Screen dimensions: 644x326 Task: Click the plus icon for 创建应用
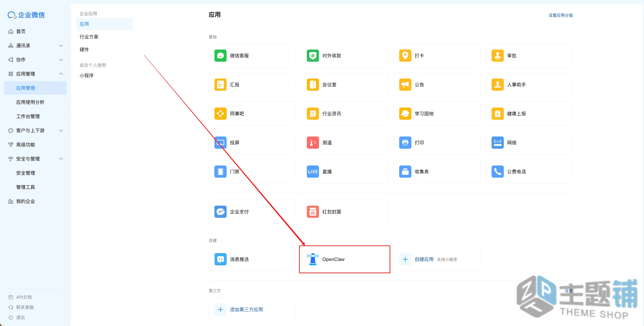click(405, 259)
